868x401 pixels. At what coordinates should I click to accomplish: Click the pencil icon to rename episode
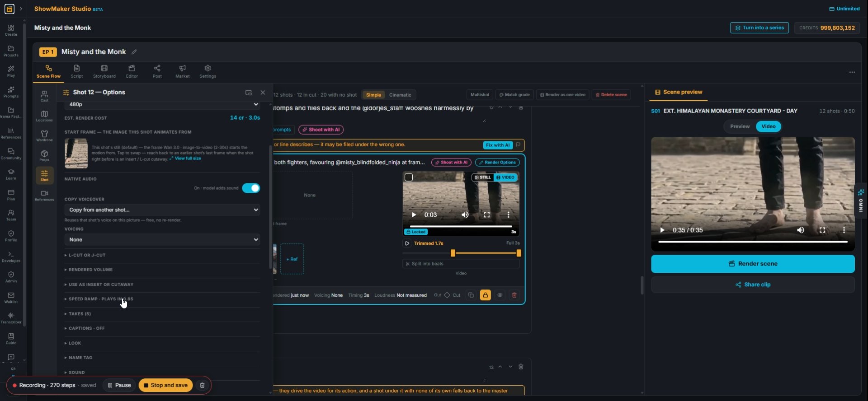tap(134, 52)
